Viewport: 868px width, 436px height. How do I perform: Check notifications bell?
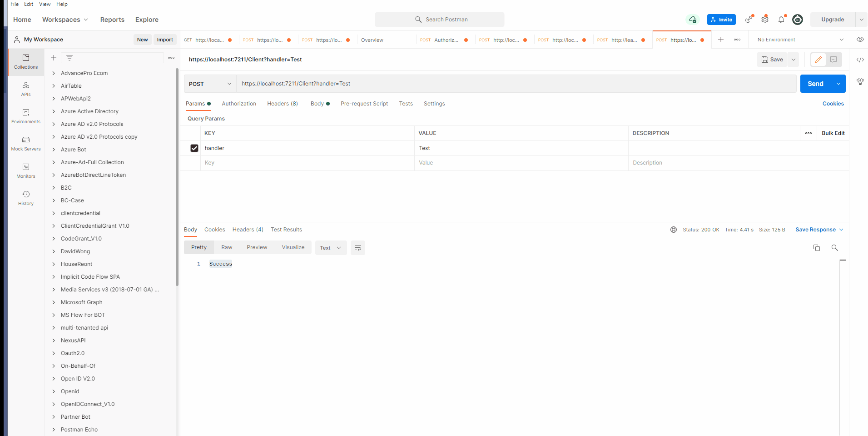point(781,20)
